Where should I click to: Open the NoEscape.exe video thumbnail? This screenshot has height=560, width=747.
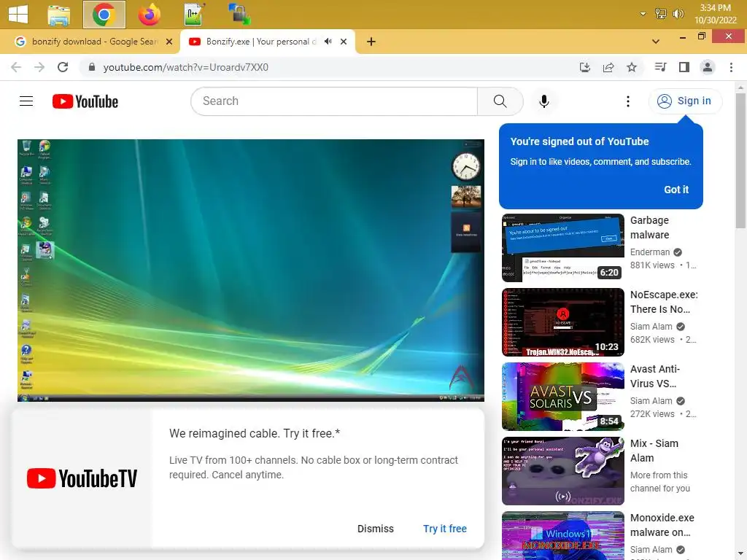562,322
